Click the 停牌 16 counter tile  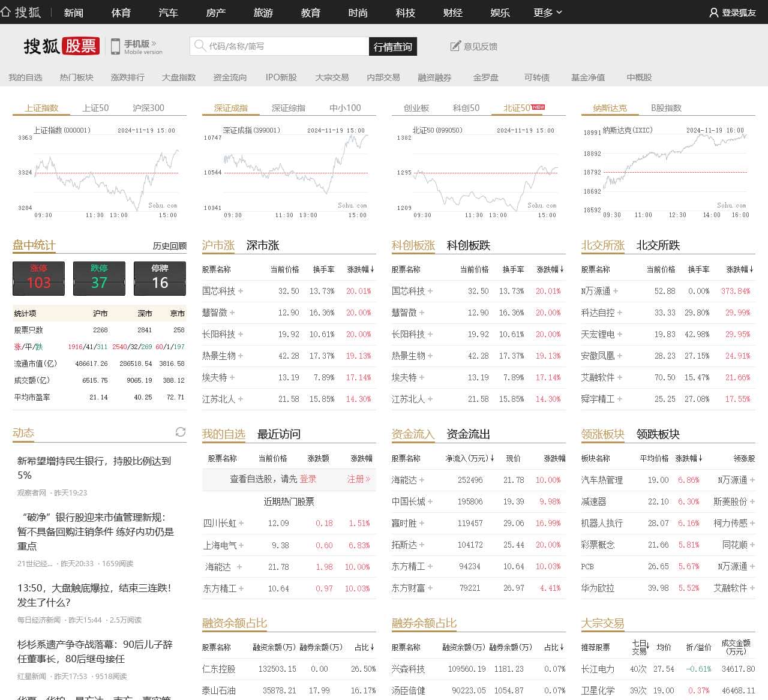click(160, 278)
